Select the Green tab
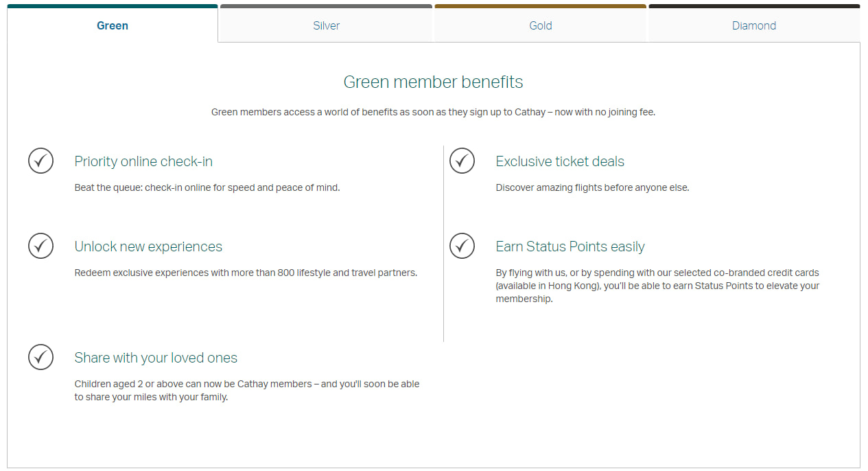868x471 pixels. 112,25
